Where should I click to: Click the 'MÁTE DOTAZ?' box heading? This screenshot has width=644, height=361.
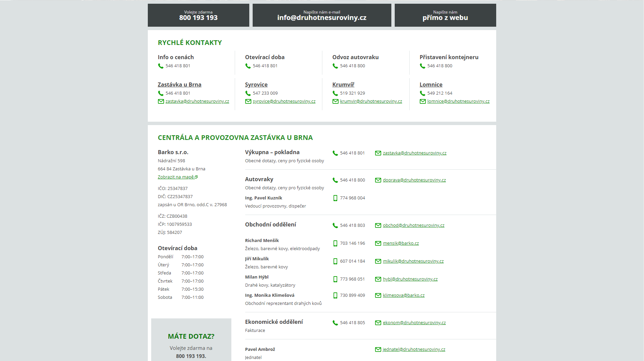pos(191,336)
